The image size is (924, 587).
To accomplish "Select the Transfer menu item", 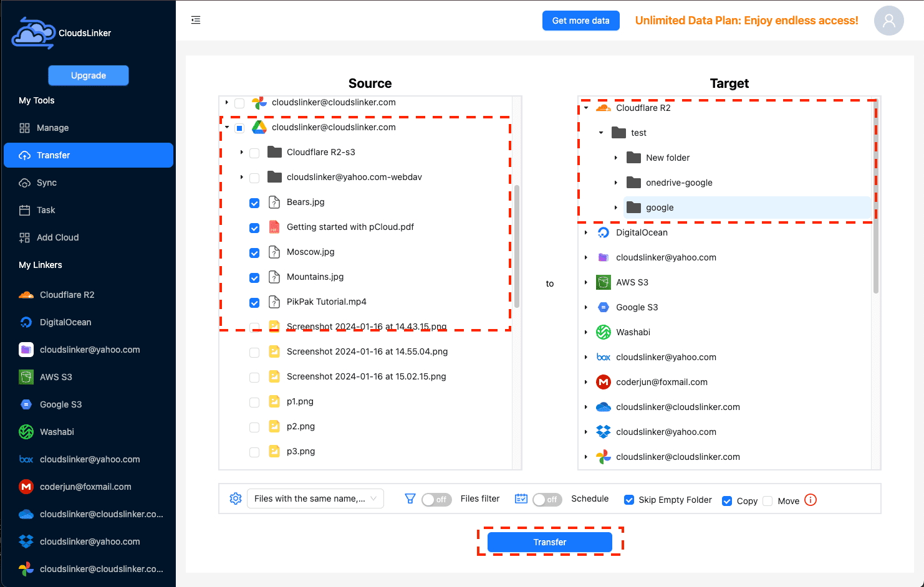I will (x=89, y=155).
